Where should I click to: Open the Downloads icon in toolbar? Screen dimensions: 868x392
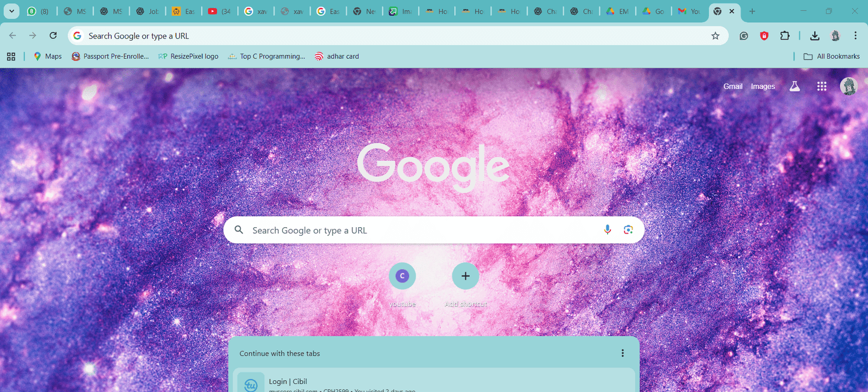tap(814, 36)
